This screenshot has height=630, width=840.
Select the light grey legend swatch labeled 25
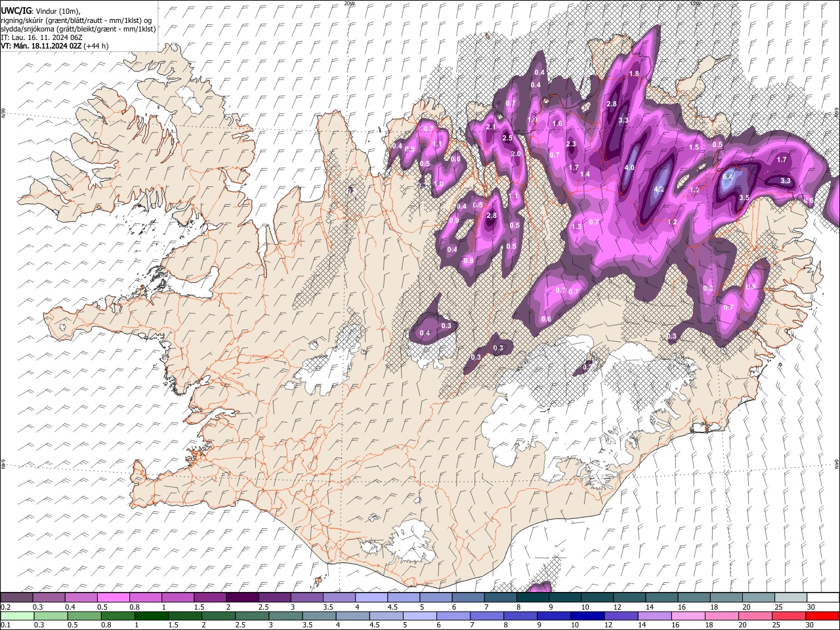(791, 598)
